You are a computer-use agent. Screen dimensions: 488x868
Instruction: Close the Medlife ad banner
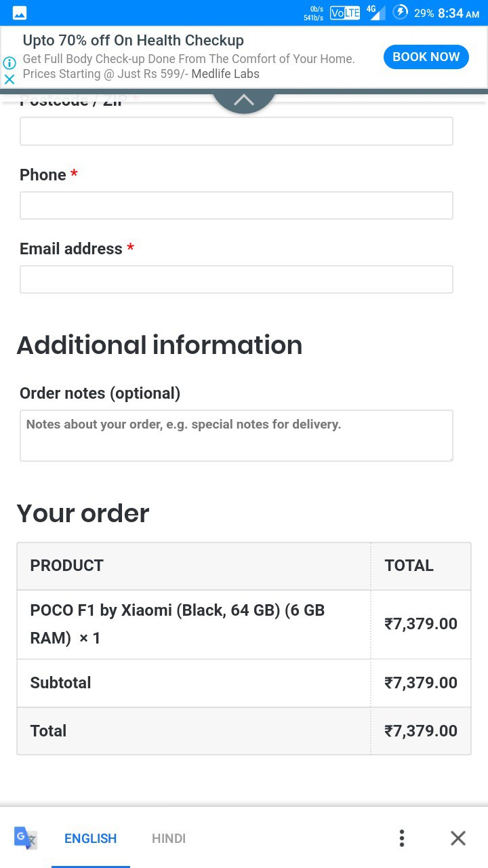point(9,79)
